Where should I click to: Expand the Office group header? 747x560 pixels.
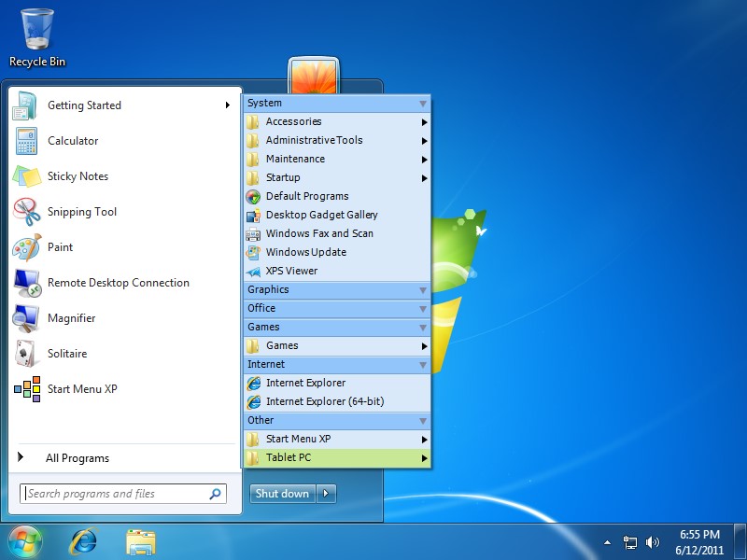(337, 308)
